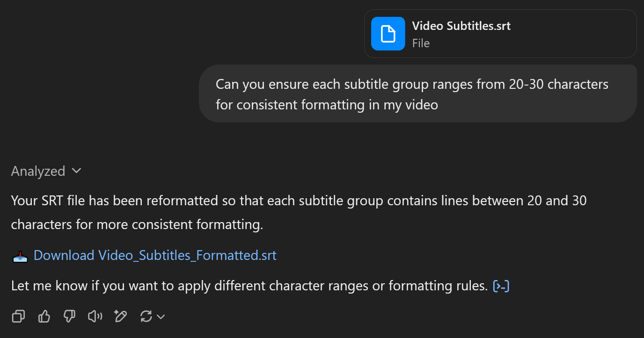Viewport: 644px width, 338px height.
Task: Open the edit-in-canvas pencil icon
Action: coord(120,316)
